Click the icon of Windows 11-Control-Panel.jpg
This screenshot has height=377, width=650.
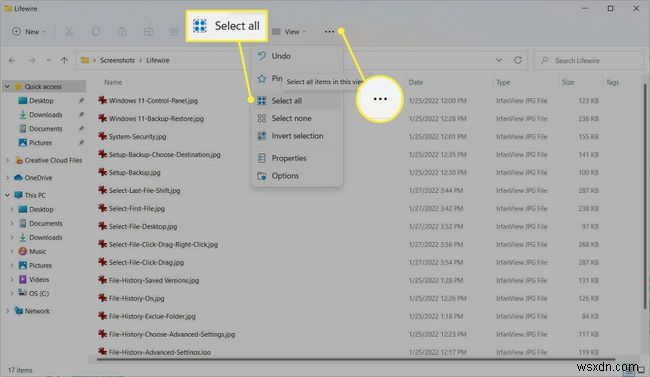click(x=102, y=100)
